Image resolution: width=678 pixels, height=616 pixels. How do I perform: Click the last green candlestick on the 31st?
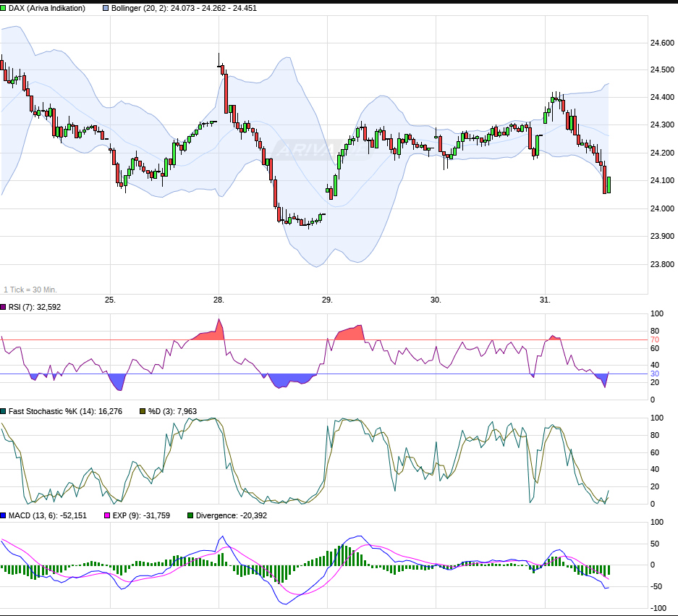click(609, 185)
